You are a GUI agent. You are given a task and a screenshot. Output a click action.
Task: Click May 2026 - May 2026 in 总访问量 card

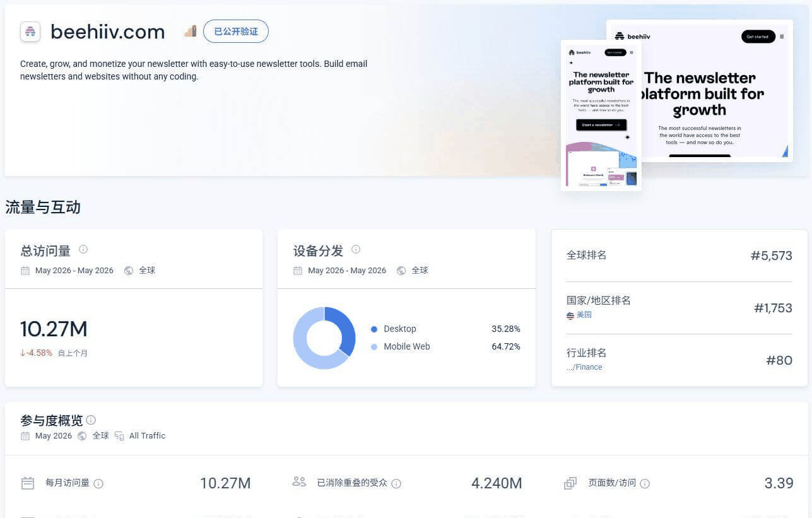click(x=74, y=271)
